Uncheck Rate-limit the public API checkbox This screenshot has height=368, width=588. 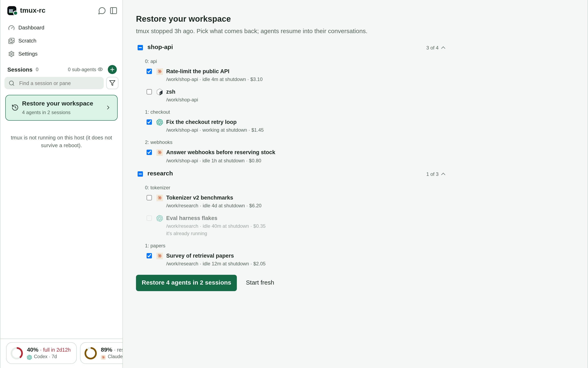(x=149, y=71)
